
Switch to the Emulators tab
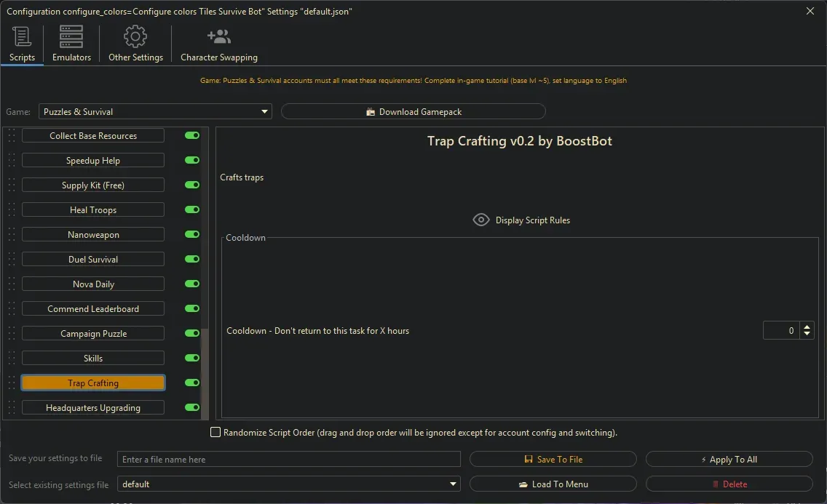(x=71, y=44)
